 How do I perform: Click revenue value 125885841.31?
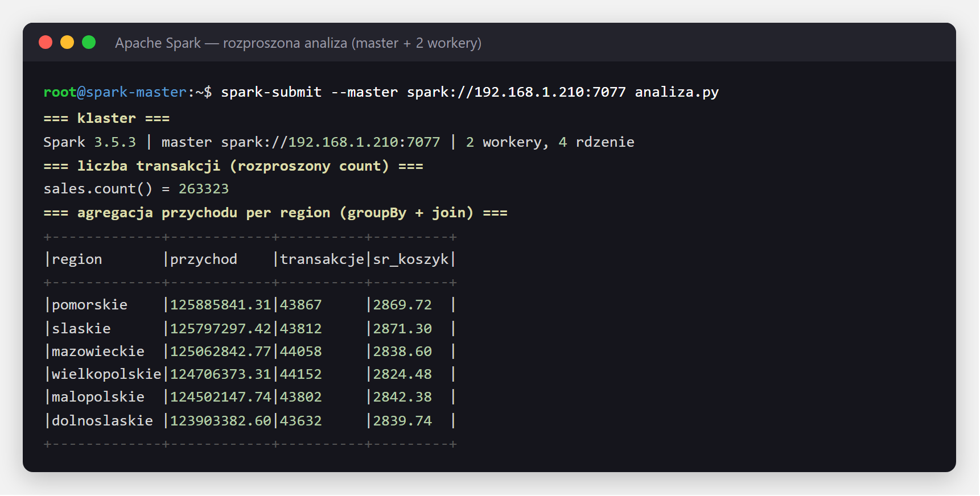[x=221, y=305]
